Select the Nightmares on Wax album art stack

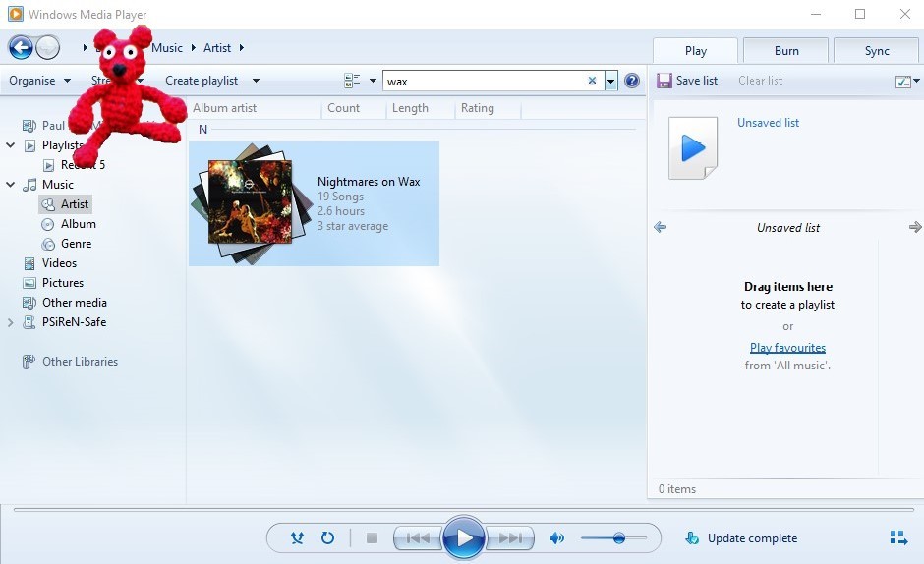coord(252,203)
